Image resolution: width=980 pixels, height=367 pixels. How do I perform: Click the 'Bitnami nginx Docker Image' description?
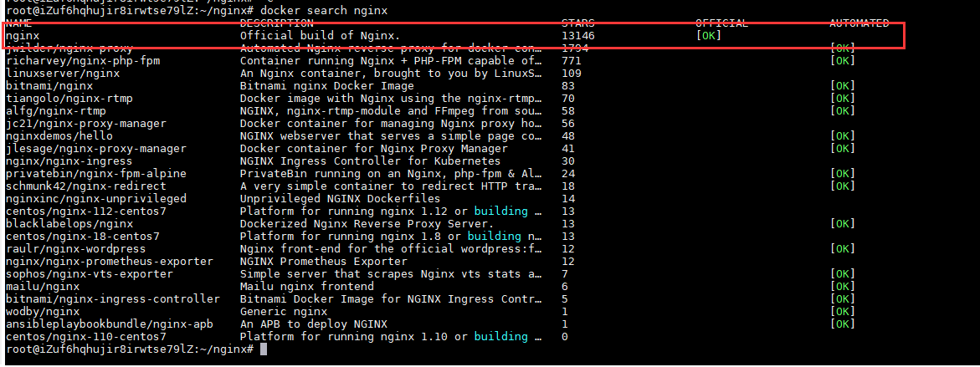click(327, 85)
